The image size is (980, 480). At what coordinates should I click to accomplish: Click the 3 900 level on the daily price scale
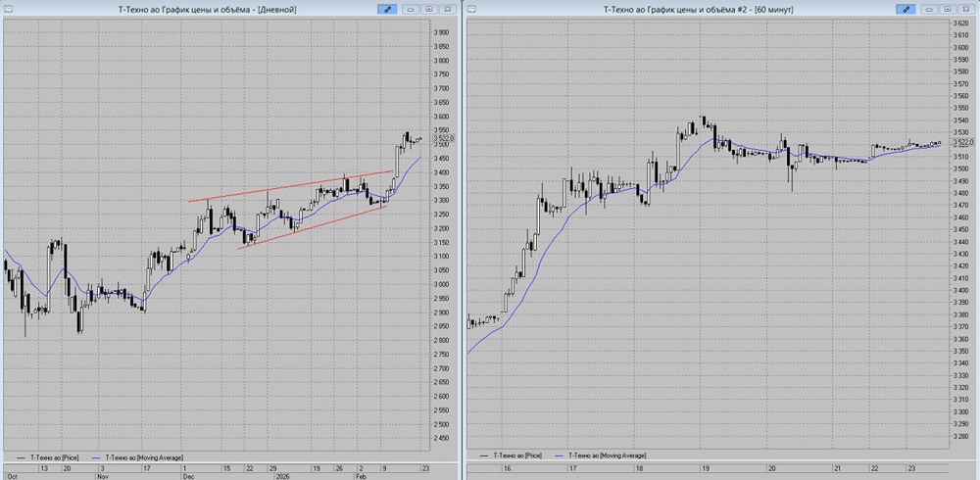pos(443,32)
